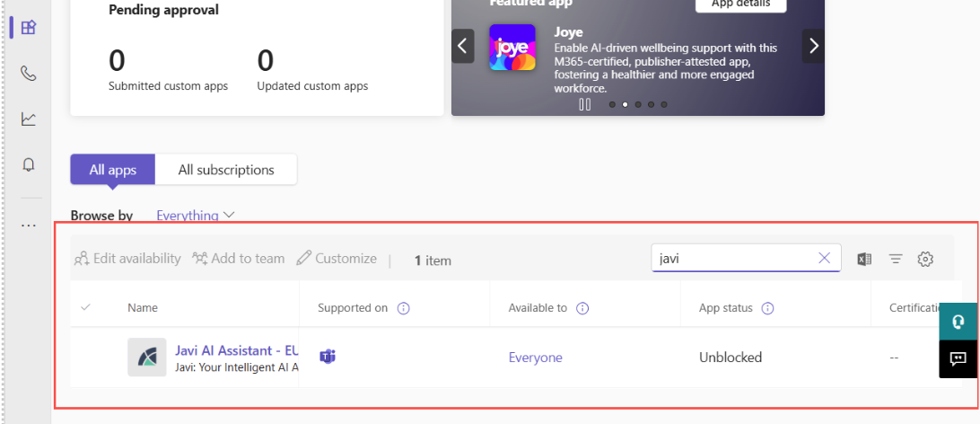Open the filter options icon
This screenshot has height=424, width=980.
(896, 259)
